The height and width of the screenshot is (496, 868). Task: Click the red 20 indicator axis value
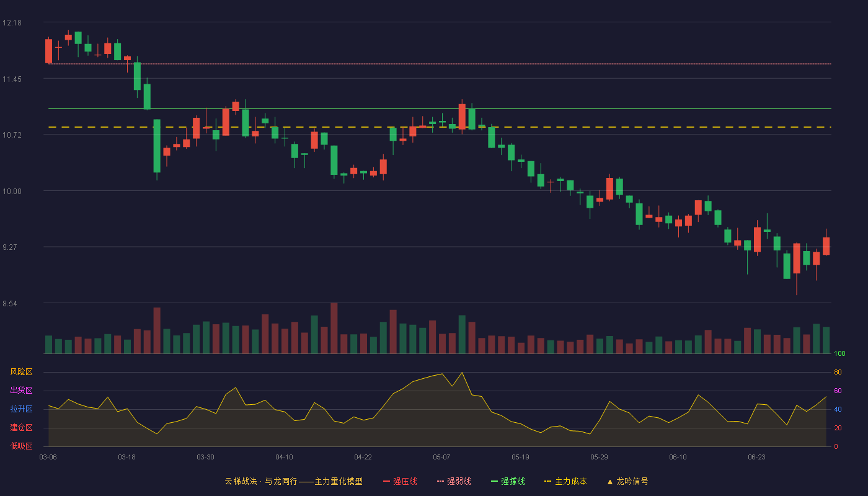[838, 428]
